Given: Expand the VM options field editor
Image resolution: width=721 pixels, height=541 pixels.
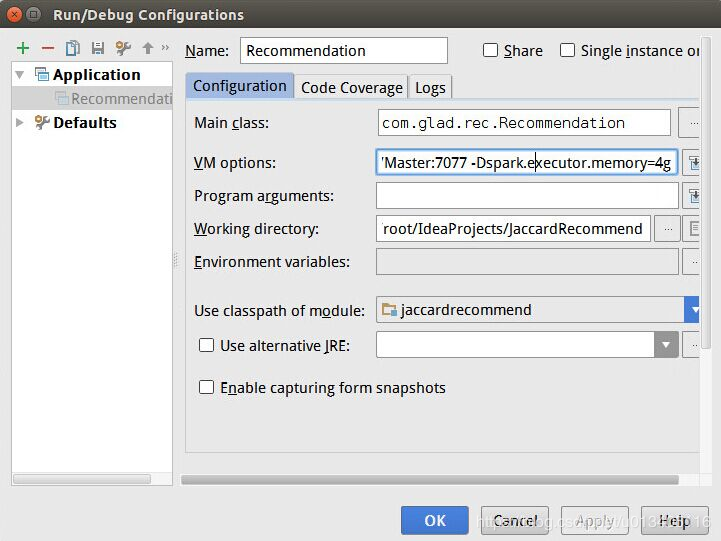Looking at the screenshot, I should (x=693, y=162).
